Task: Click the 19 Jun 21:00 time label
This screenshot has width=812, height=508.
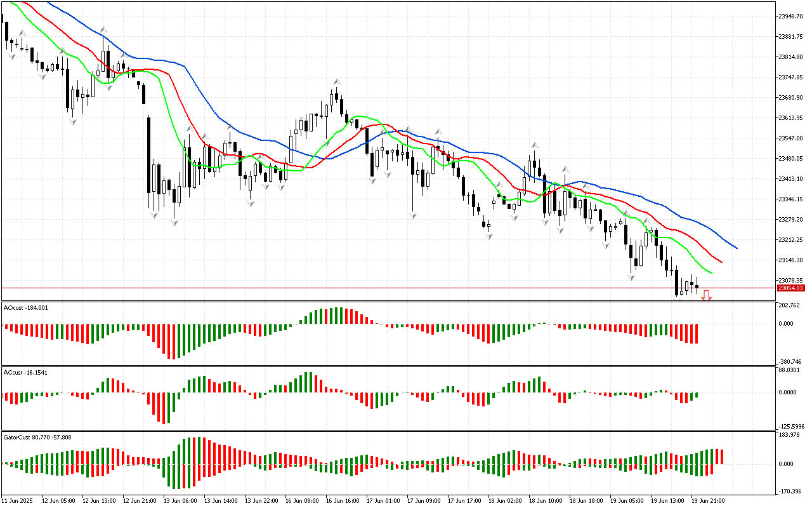Action: tap(708, 501)
